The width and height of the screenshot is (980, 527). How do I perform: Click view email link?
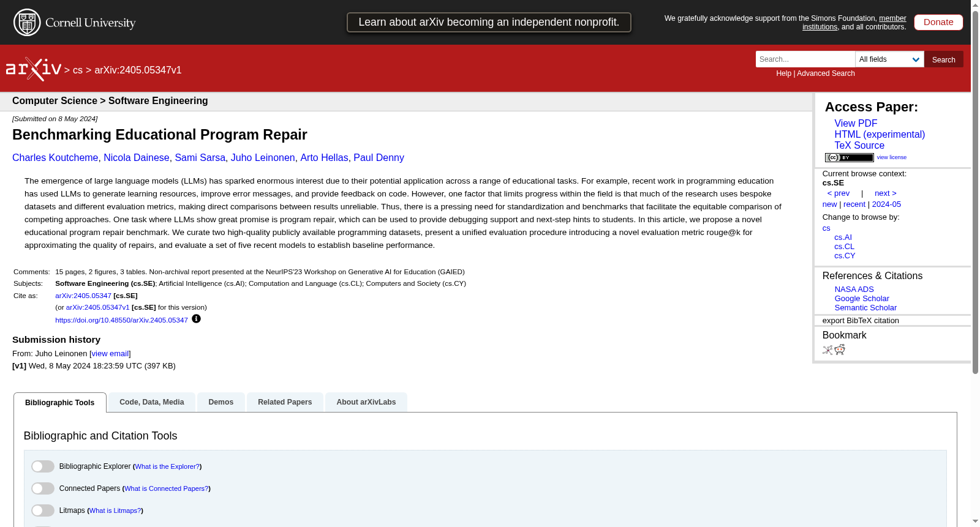(x=110, y=354)
